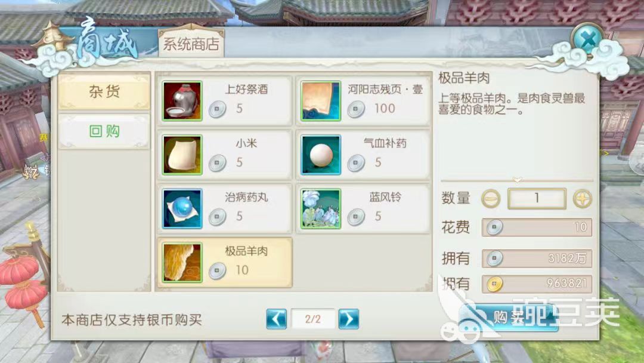This screenshot has width=644, height=363.
Task: Click the silver coin icon beside 花费
Action: tap(494, 227)
